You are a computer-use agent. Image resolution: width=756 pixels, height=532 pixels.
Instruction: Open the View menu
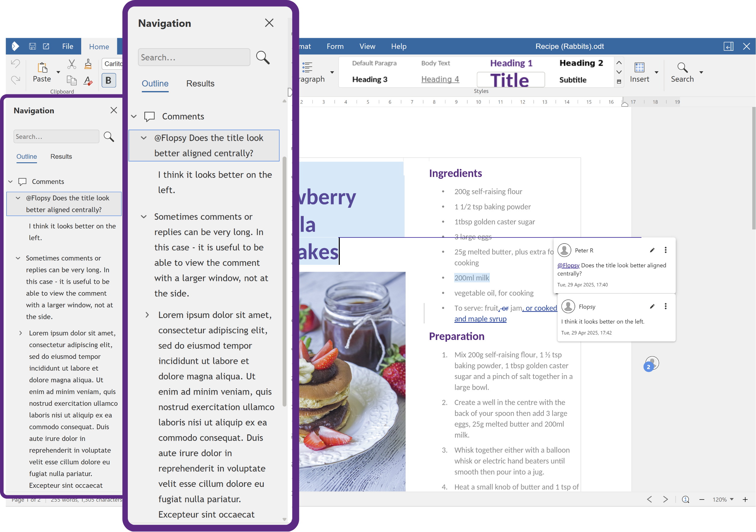tap(367, 46)
